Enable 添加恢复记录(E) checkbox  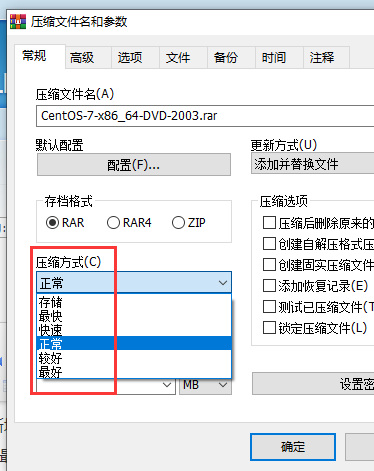click(x=269, y=286)
